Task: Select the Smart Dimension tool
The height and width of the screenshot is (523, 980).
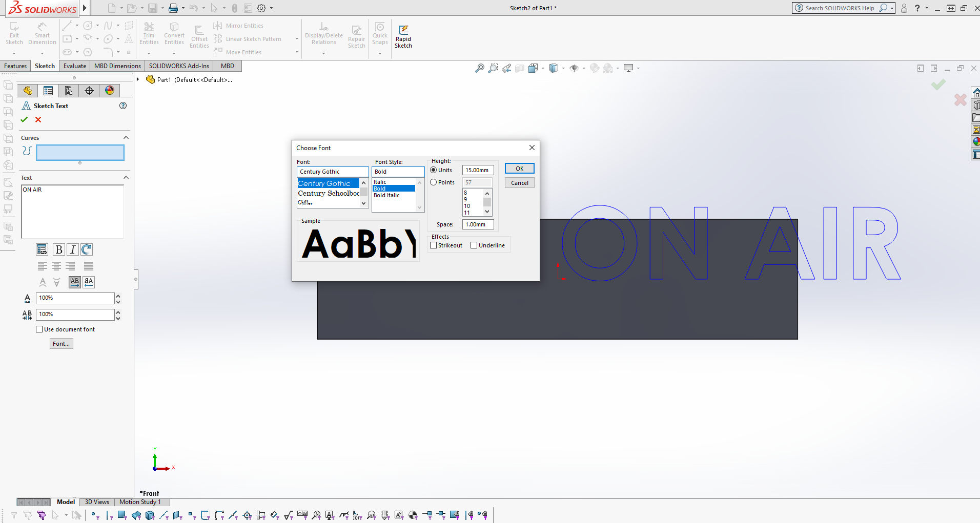Action: coord(42,32)
